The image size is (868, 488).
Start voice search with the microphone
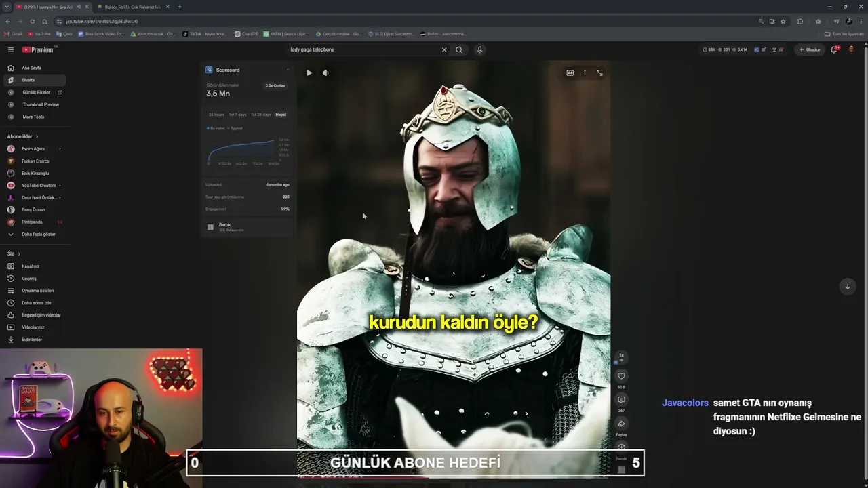pos(479,49)
